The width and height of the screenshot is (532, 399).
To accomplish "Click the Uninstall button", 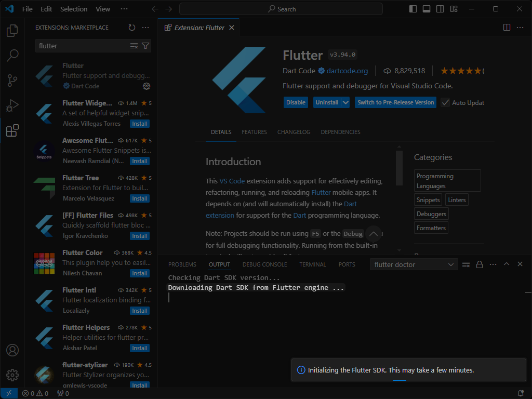I will tap(327, 102).
